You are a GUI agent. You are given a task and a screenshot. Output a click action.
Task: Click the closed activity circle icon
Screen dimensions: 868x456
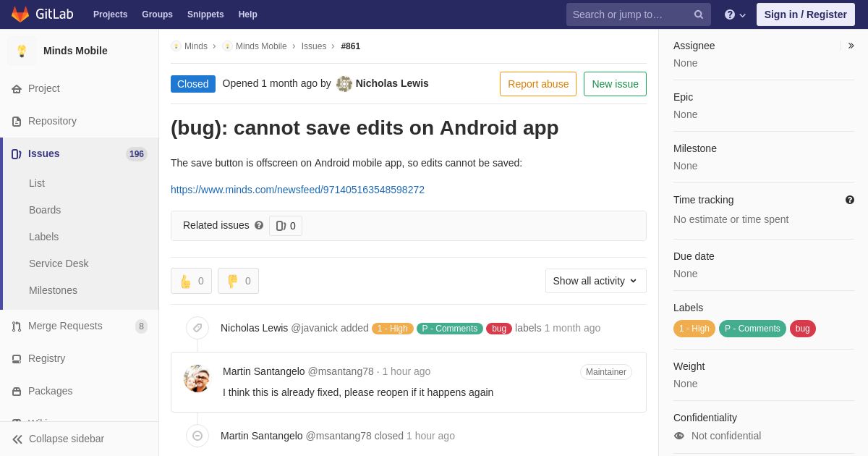pyautogui.click(x=197, y=436)
